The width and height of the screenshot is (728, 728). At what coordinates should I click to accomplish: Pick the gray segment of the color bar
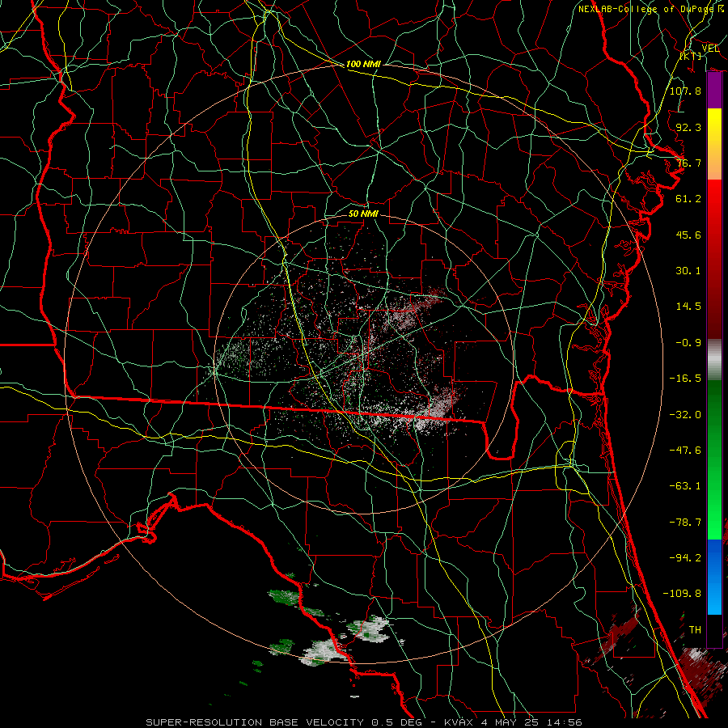point(714,360)
